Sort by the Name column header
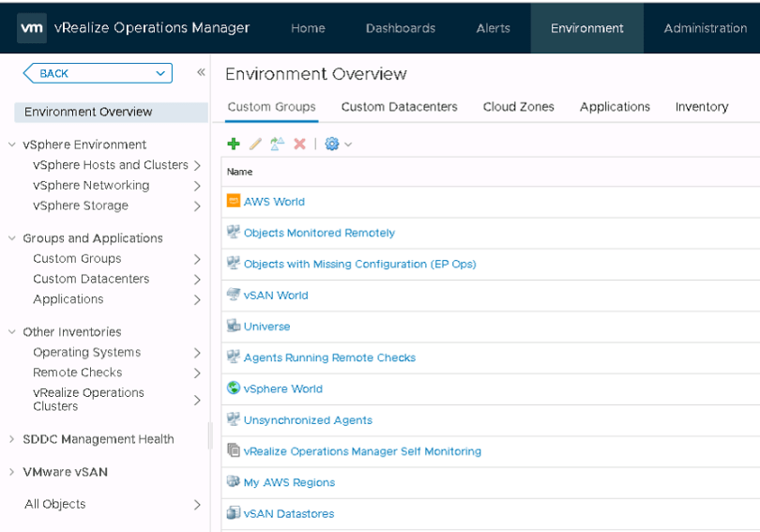This screenshot has height=532, width=760. (x=240, y=172)
